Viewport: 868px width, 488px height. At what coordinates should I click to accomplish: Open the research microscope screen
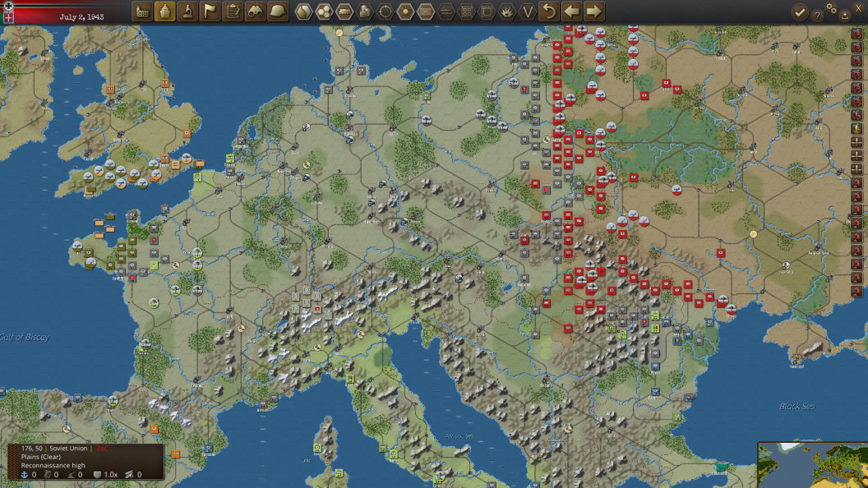[x=187, y=11]
